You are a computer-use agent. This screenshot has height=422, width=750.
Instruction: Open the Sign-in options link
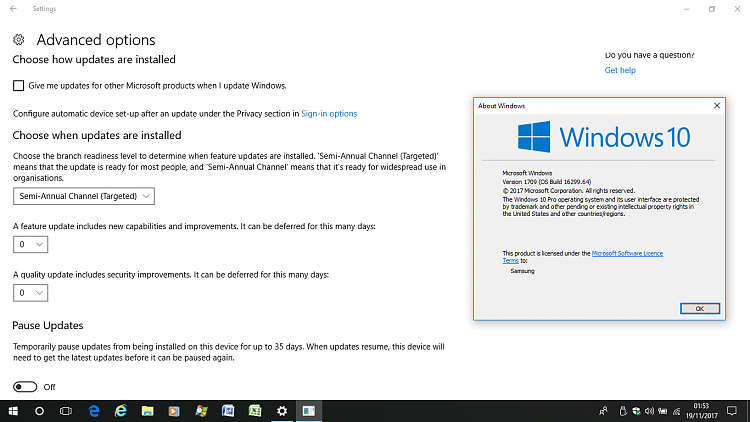coord(329,114)
